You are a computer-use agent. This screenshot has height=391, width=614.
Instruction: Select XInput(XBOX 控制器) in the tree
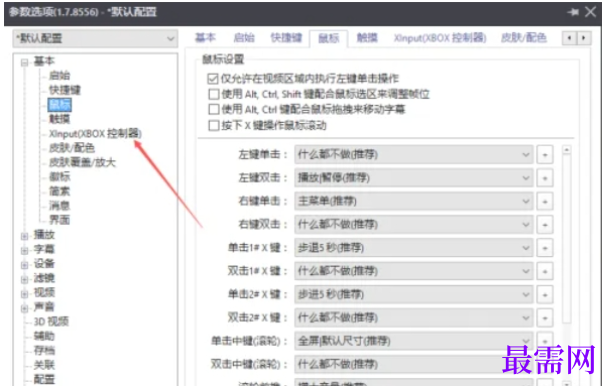pyautogui.click(x=95, y=134)
